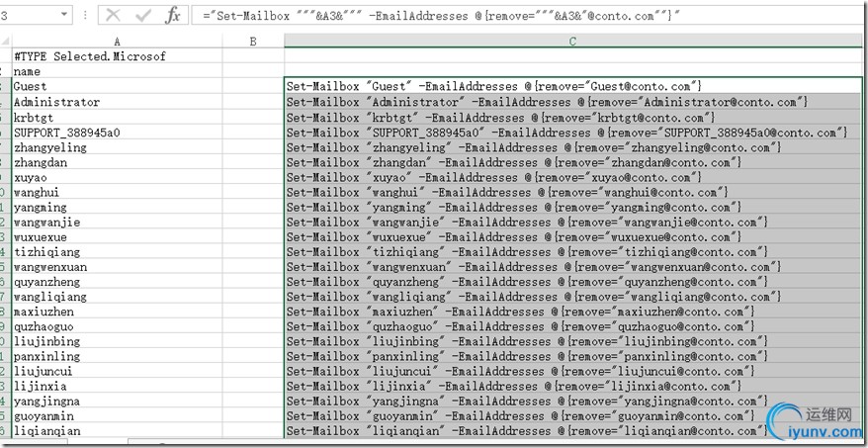The width and height of the screenshot is (868, 448).
Task: Select column C header
Action: point(573,41)
